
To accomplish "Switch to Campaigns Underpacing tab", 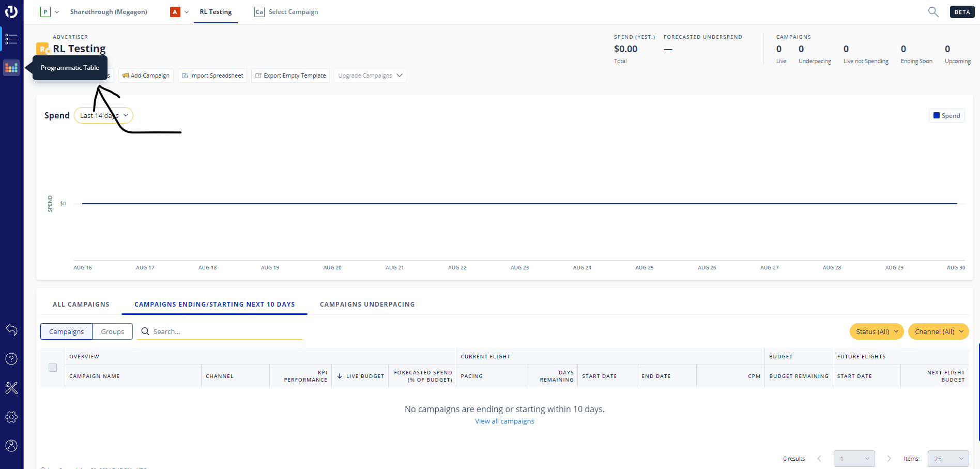I will (367, 304).
